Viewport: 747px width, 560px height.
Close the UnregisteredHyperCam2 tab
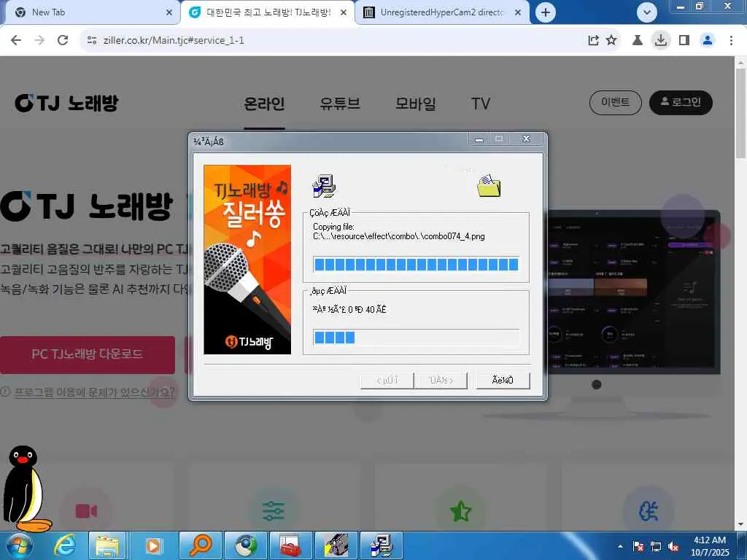coord(518,12)
